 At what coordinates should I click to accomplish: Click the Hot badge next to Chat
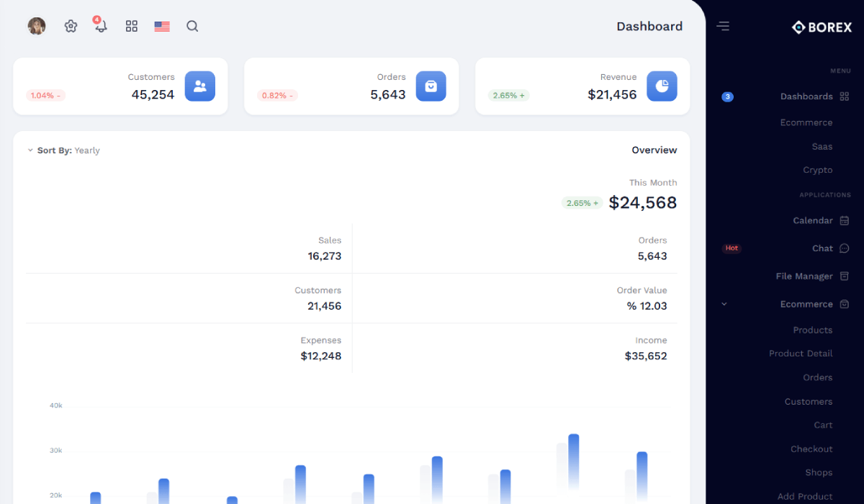pyautogui.click(x=732, y=248)
